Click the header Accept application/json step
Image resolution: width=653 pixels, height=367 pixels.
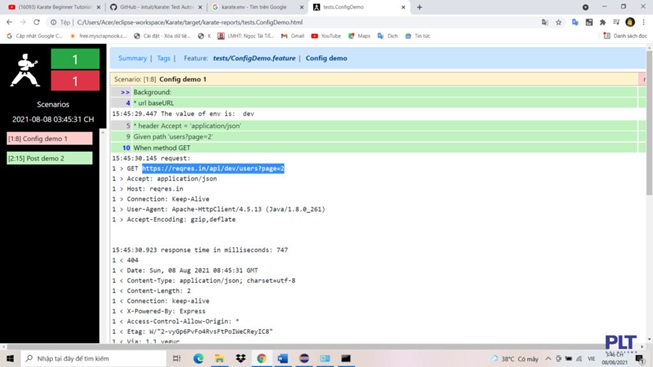coord(374,125)
